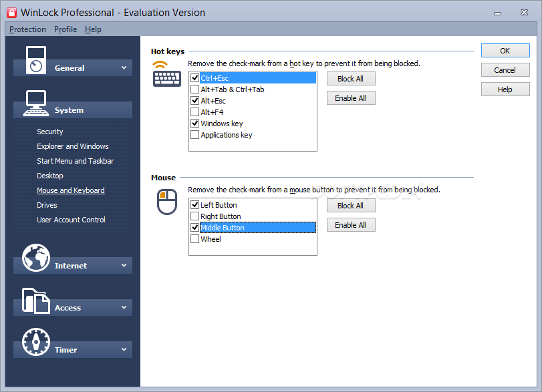The height and width of the screenshot is (392, 542).
Task: Click the WinLock red padlock title icon
Action: [12, 13]
